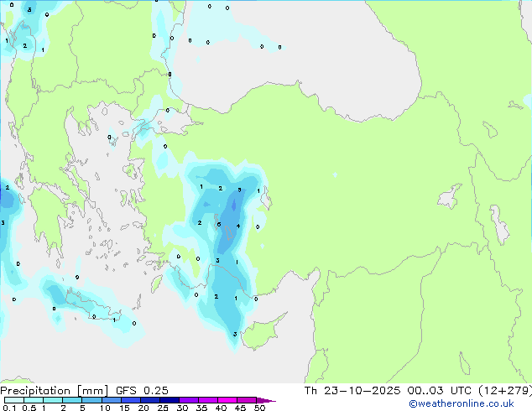Click the date '23-10-2025' text
Image resolution: width=532 pixels, height=411 pixels.
pos(362,391)
